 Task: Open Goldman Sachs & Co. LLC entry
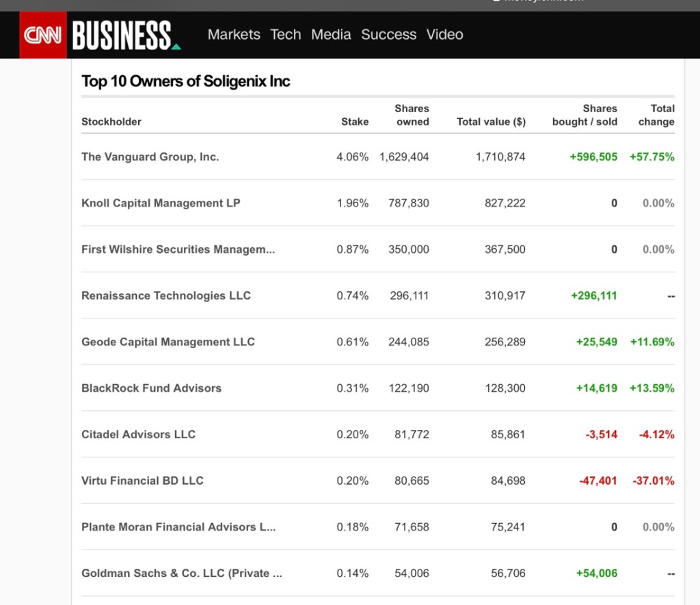pos(181,573)
